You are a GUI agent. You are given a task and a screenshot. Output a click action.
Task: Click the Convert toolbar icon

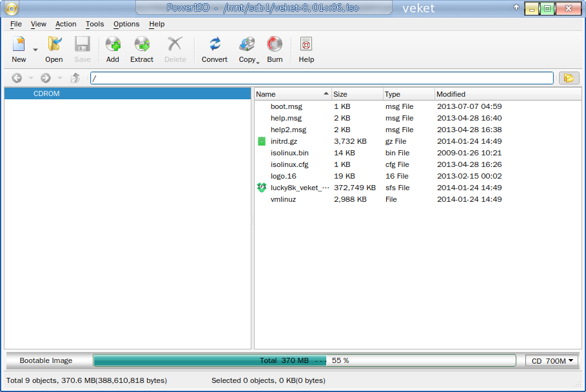215,44
